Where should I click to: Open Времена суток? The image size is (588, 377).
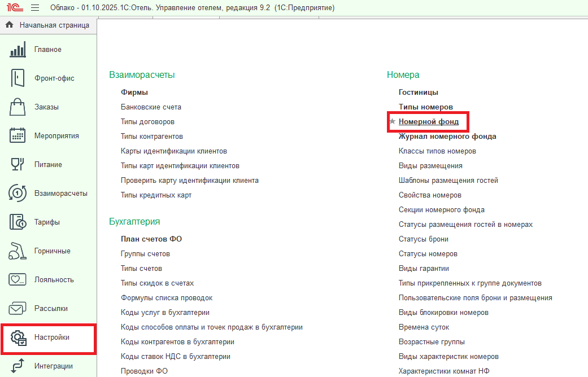pyautogui.click(x=424, y=327)
